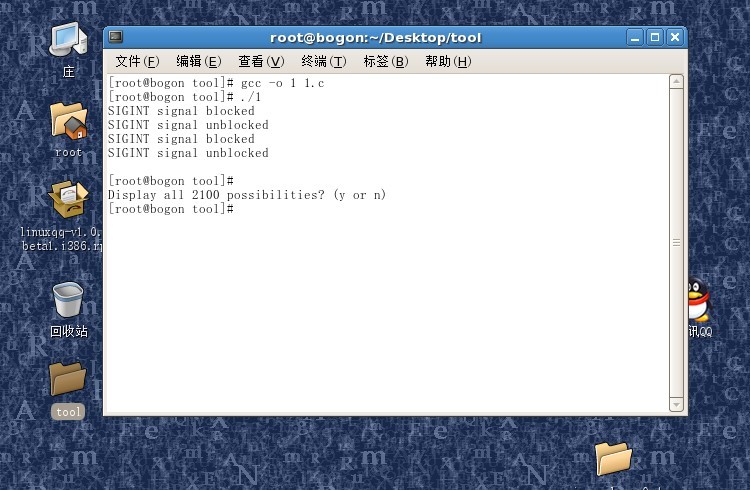Click the 'gcc -o 1 1.c' command line
The height and width of the screenshot is (490, 750).
click(216, 83)
